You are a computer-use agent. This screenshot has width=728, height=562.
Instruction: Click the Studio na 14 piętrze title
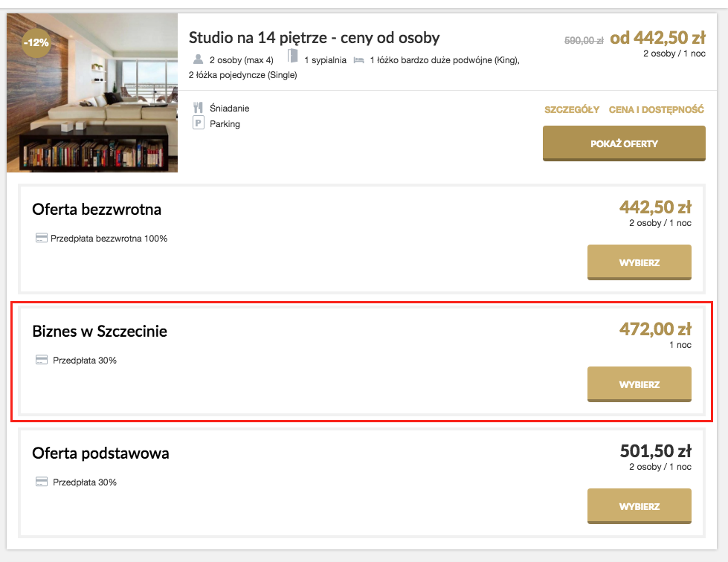[314, 38]
